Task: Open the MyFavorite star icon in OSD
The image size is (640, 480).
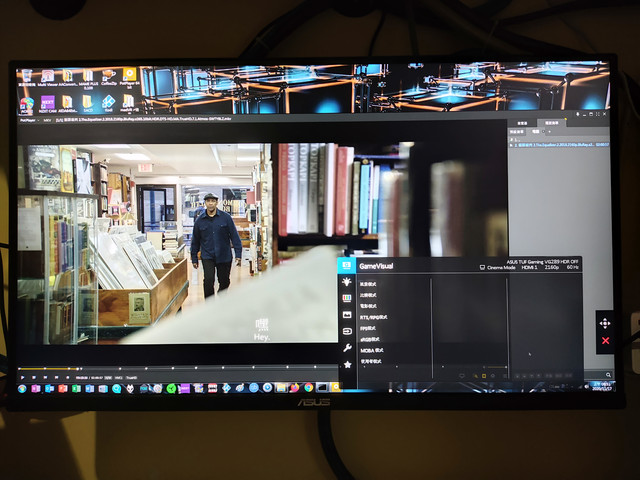Action: (x=347, y=364)
